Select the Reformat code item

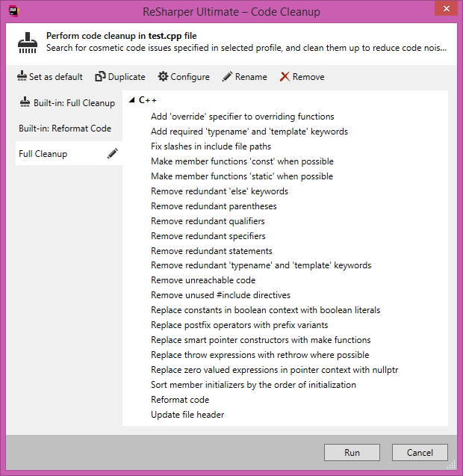180,400
